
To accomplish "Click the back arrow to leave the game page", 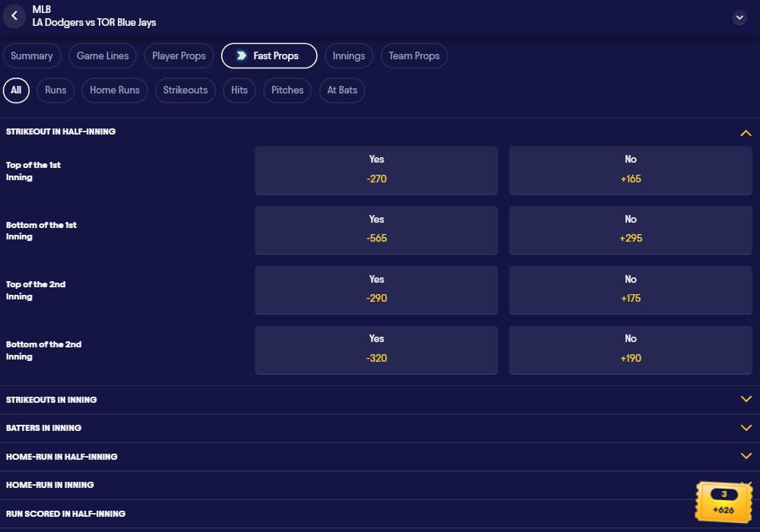I will [x=14, y=16].
